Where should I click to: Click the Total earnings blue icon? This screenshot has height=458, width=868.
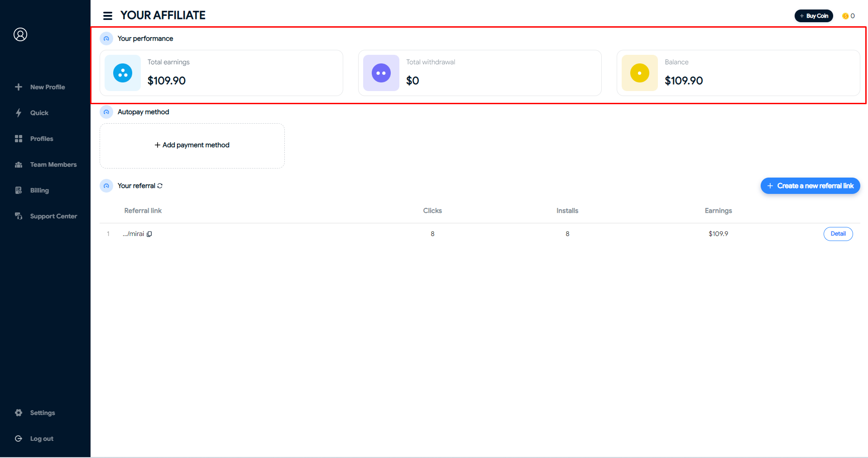pos(123,73)
